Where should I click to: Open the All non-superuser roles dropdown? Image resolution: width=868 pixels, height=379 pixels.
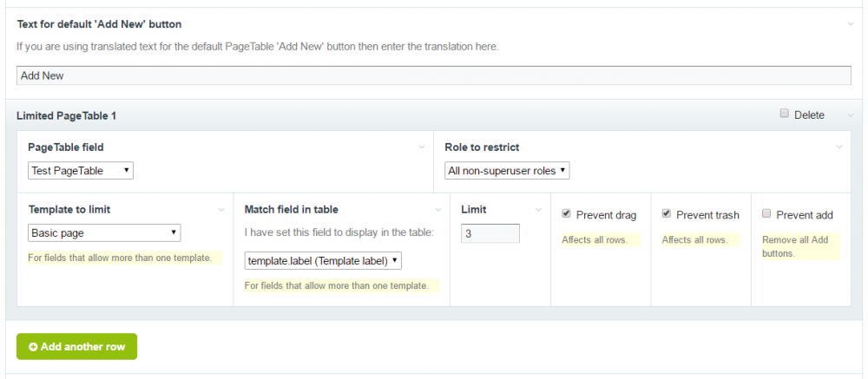point(507,171)
